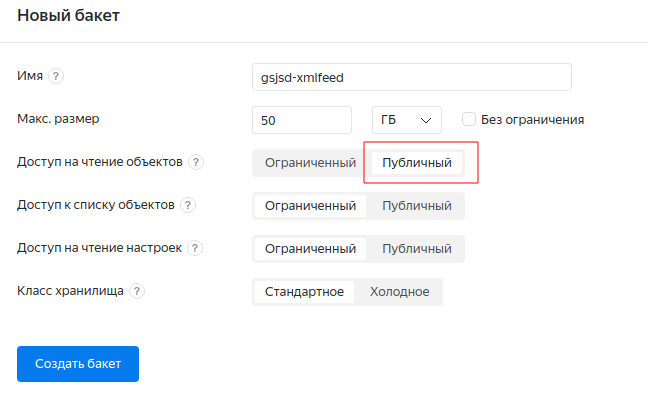
Task: Set object read access to Публичный
Action: tap(417, 163)
